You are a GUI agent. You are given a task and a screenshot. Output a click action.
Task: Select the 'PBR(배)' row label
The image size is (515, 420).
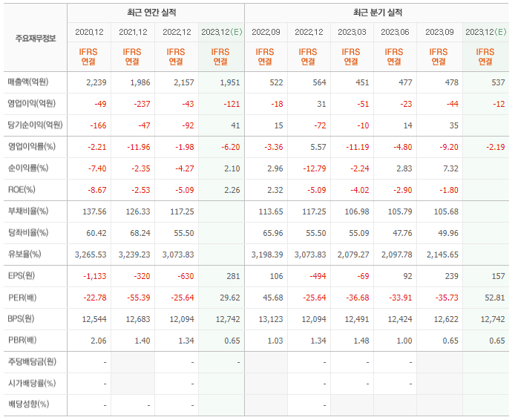pos(22,341)
